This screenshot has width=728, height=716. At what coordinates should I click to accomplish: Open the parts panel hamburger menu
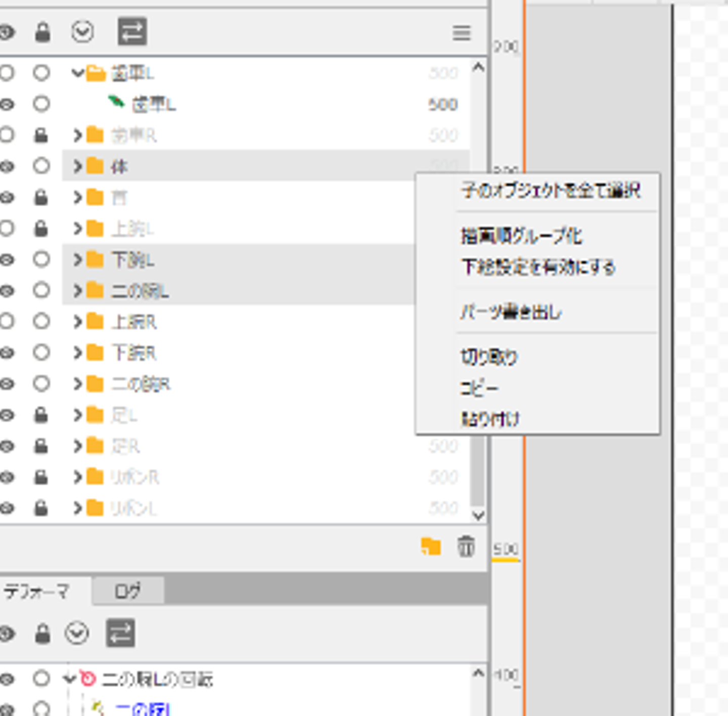[462, 33]
